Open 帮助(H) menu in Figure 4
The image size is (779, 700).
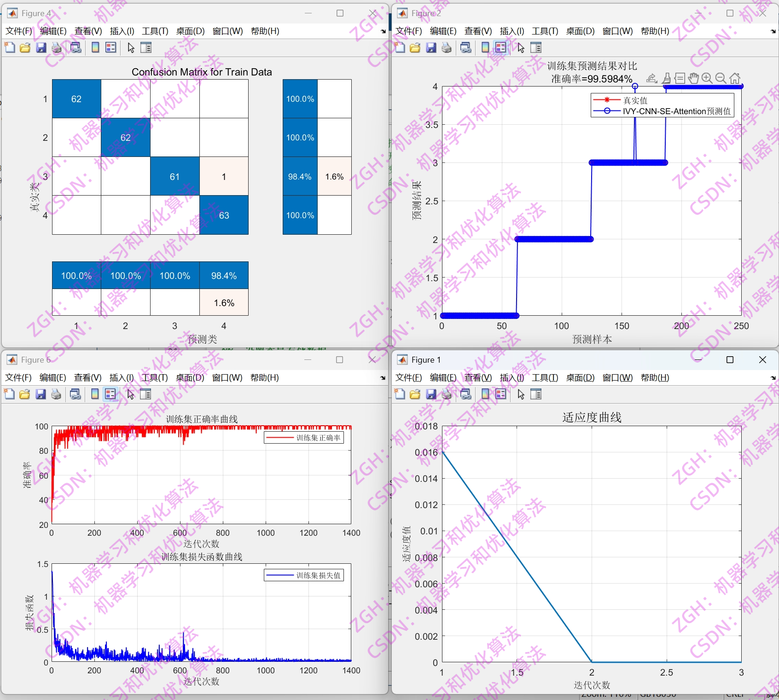[x=265, y=31]
